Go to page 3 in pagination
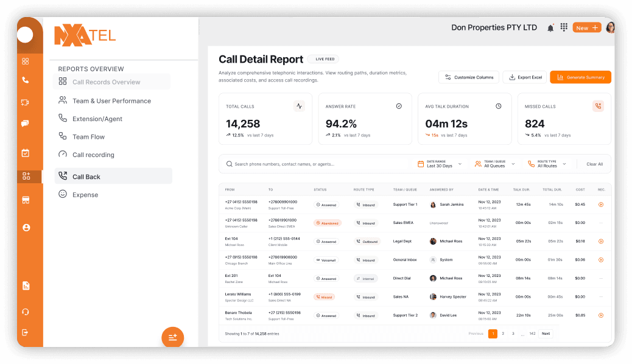 513,334
